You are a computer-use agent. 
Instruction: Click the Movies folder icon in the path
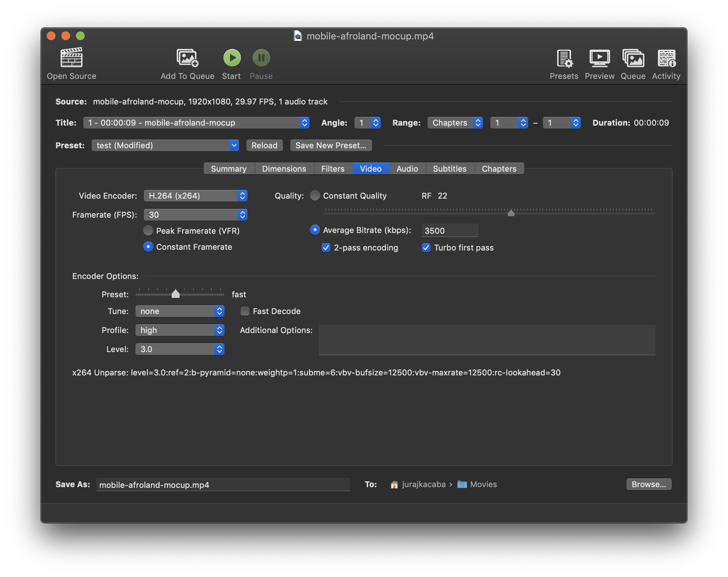[462, 484]
